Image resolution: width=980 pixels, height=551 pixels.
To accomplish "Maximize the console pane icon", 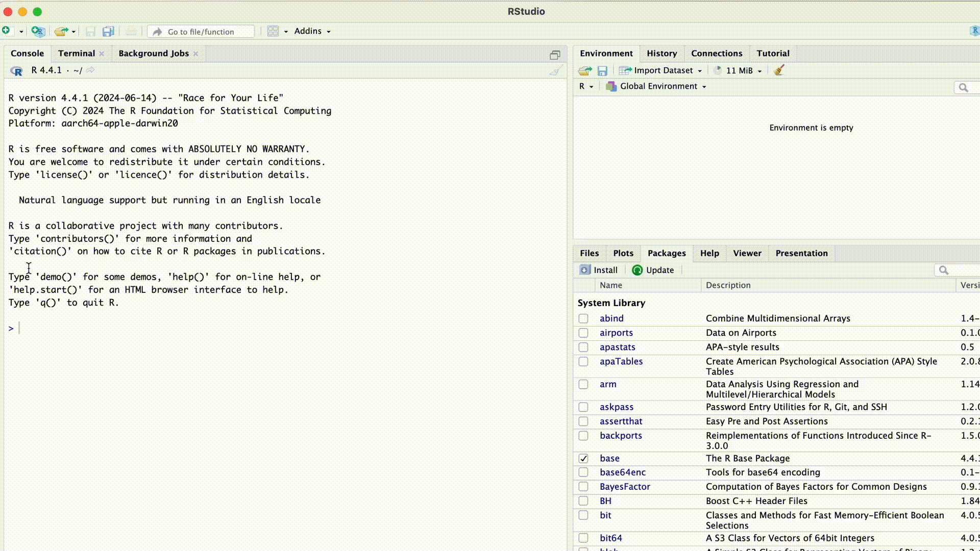I will pos(555,55).
